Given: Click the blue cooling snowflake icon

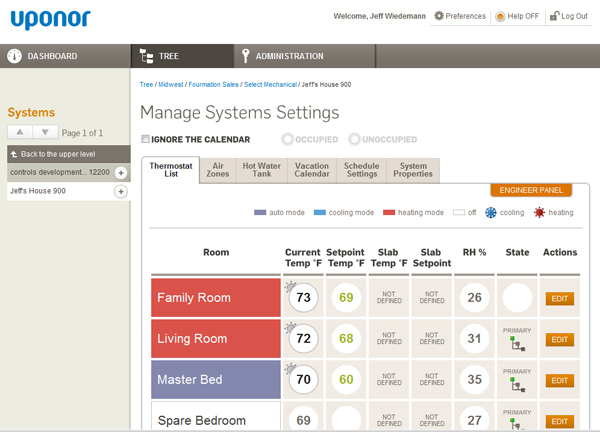Looking at the screenshot, I should [x=491, y=212].
